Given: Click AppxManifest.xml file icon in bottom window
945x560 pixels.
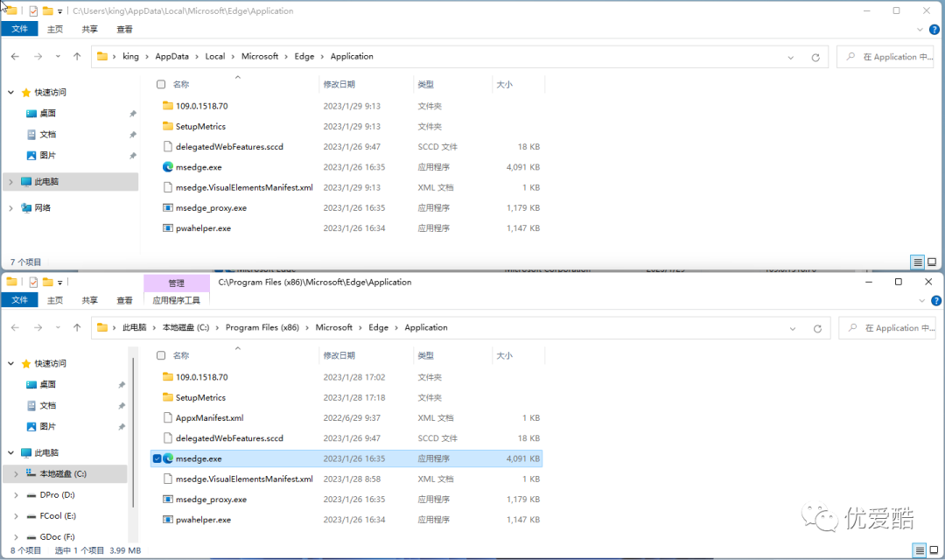Looking at the screenshot, I should (167, 417).
